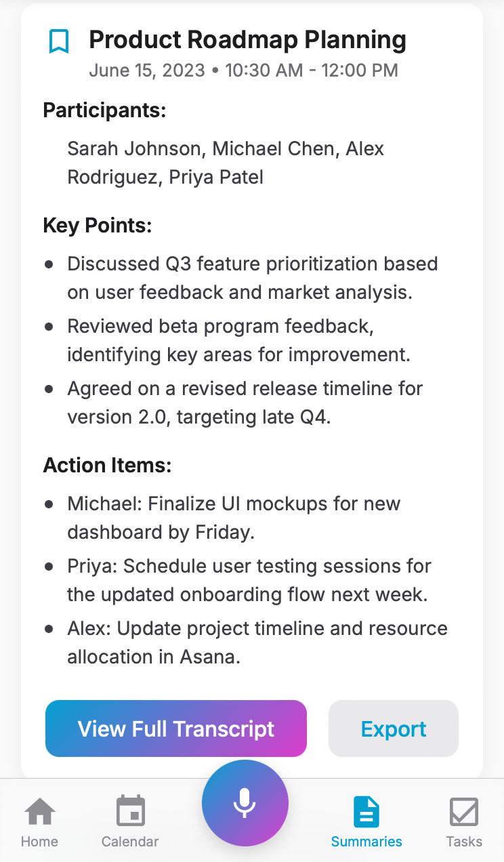Go to the Home tab
The width and height of the screenshot is (504, 862).
coord(39,821)
